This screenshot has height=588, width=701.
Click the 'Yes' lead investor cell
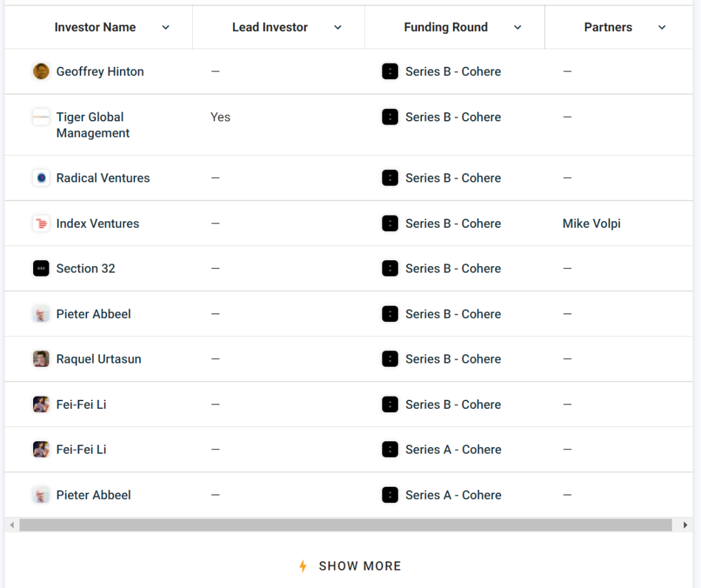221,117
